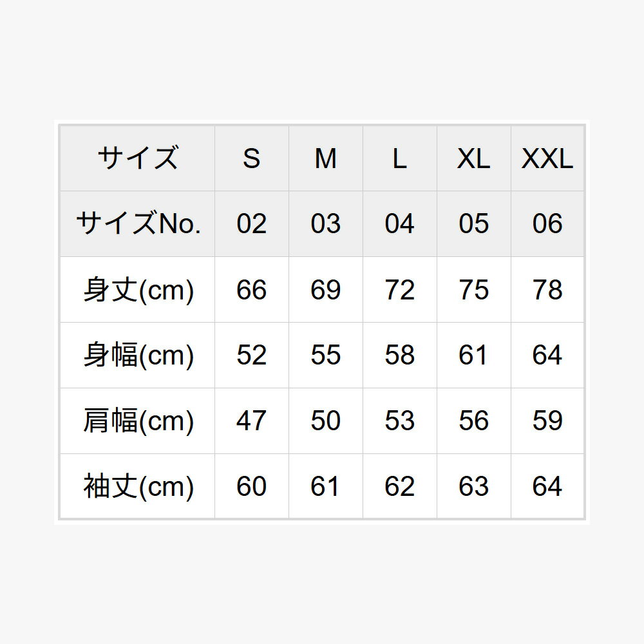Click the 身幅(cm) row label
The image size is (644, 644).
pos(137,355)
